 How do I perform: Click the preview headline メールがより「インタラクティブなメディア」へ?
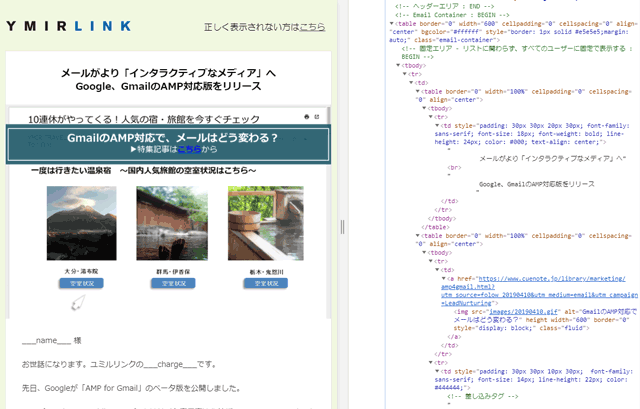[168, 73]
